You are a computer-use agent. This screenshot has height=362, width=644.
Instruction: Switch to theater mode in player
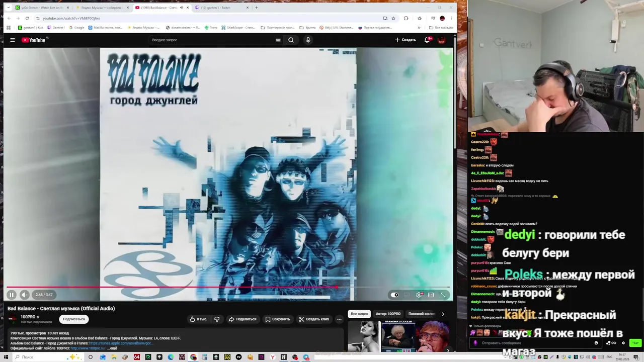pyautogui.click(x=431, y=295)
